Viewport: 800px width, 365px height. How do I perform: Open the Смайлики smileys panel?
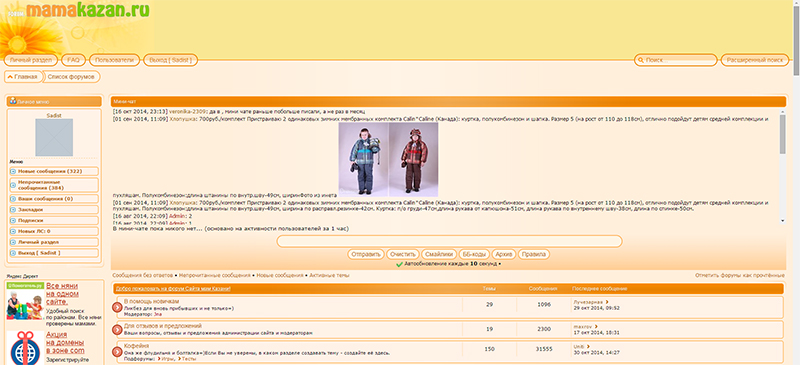[439, 254]
